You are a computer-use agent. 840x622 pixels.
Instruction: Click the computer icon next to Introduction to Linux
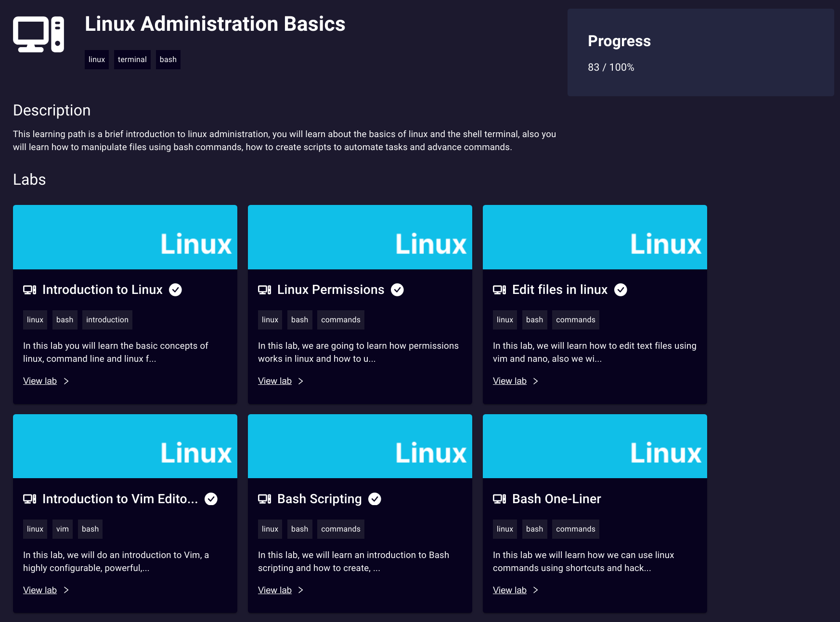tap(30, 290)
